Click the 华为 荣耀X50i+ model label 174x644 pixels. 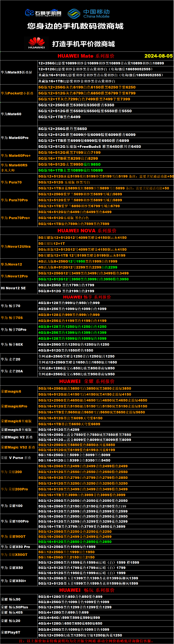tap(13, 581)
